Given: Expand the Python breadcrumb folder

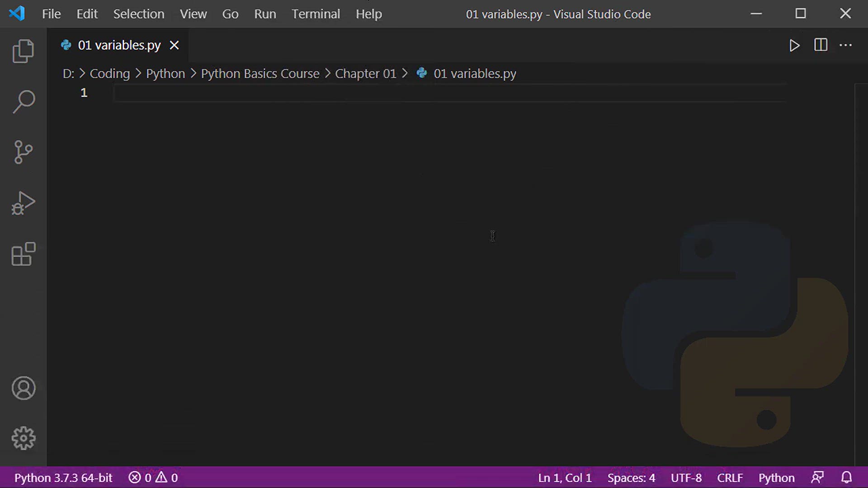Looking at the screenshot, I should point(165,74).
